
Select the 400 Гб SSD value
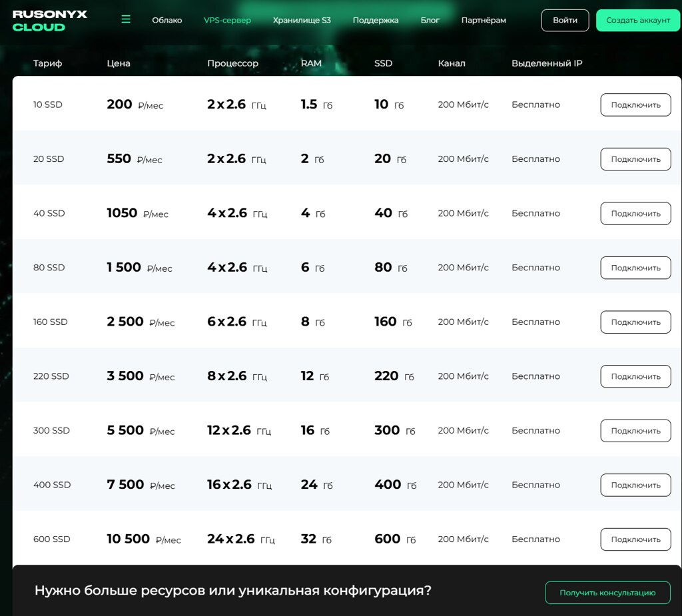point(396,485)
